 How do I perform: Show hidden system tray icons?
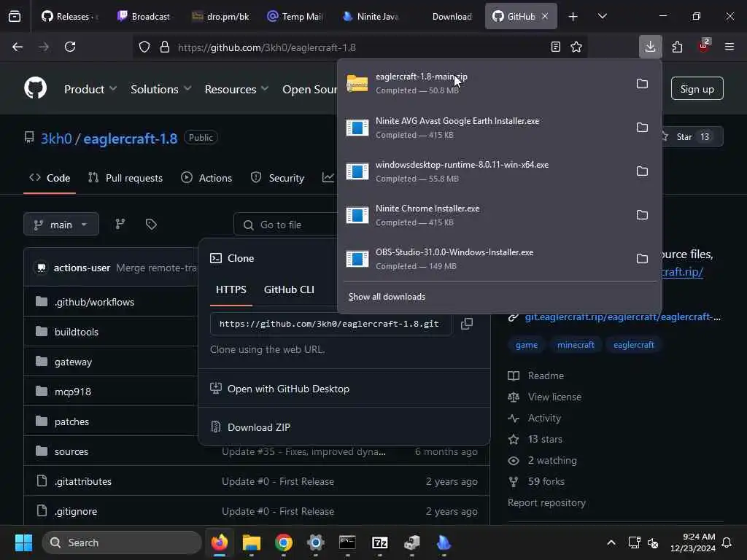click(611, 542)
